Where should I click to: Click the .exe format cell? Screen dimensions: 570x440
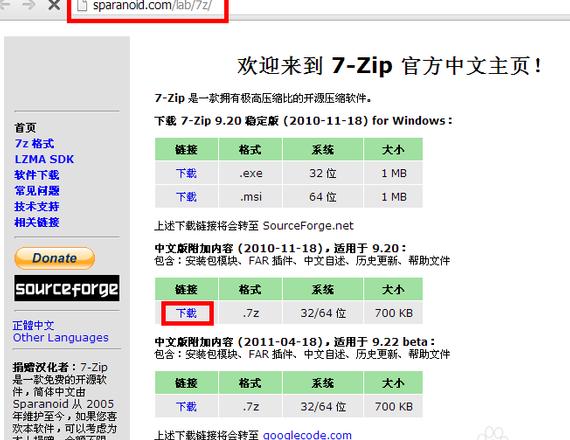click(250, 173)
